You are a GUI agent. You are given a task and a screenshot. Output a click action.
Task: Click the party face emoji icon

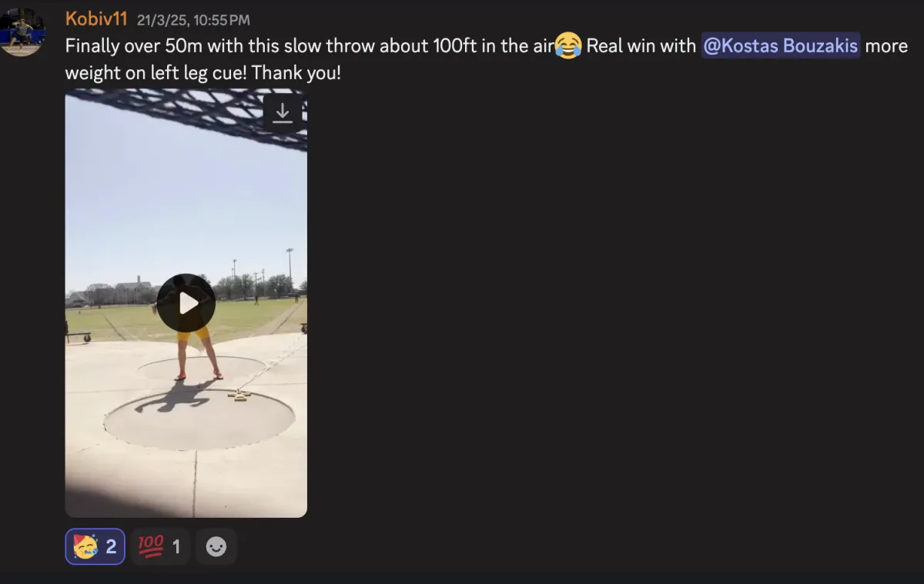tap(85, 547)
